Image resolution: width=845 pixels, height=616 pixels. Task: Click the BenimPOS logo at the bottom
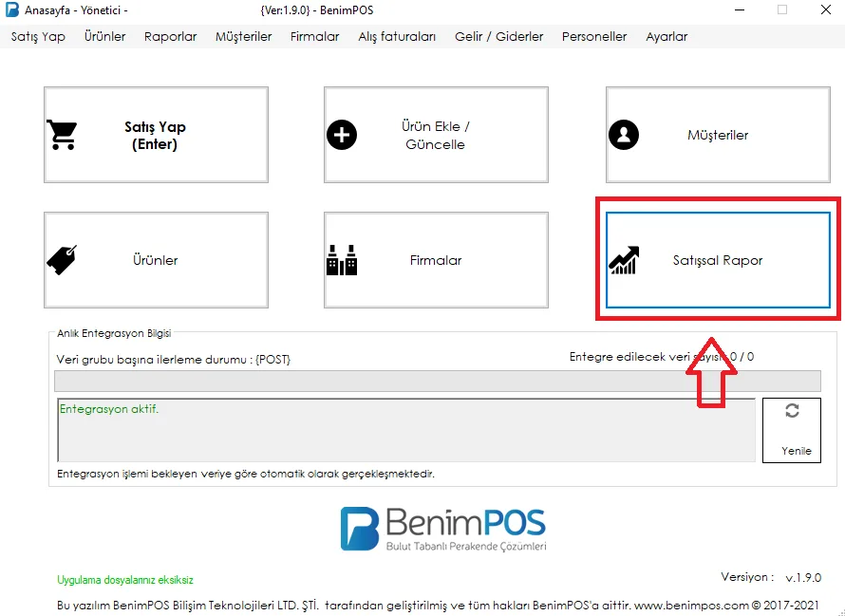pos(443,529)
